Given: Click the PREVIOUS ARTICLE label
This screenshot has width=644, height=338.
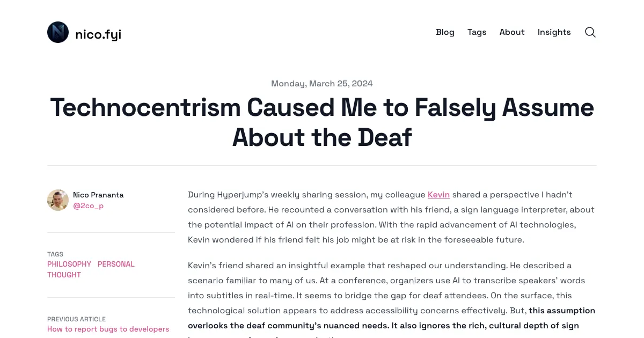Looking at the screenshot, I should (x=76, y=319).
